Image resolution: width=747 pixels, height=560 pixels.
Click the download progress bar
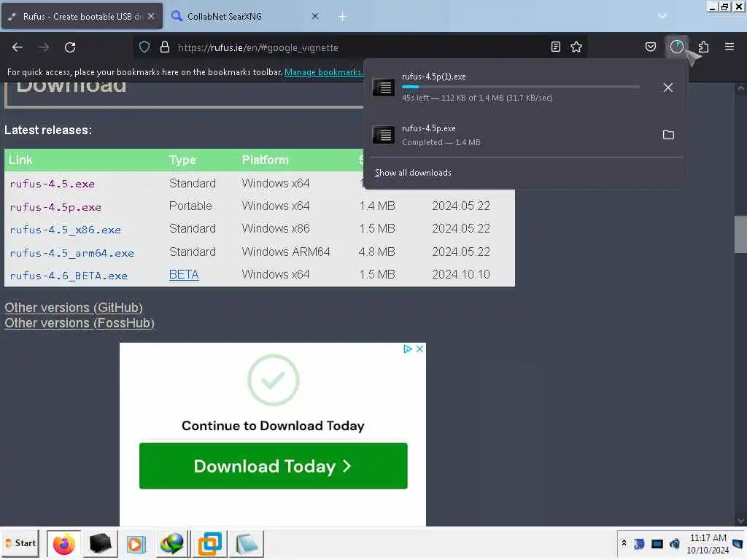pos(521,87)
